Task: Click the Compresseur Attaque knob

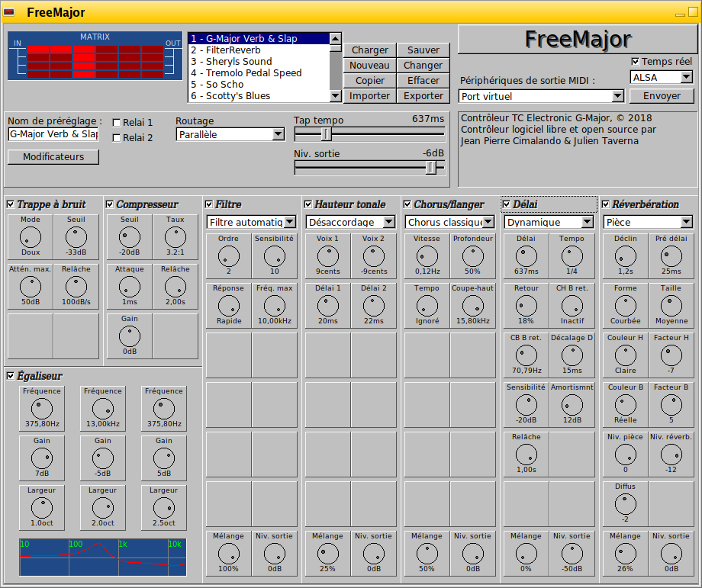Action: tap(130, 287)
